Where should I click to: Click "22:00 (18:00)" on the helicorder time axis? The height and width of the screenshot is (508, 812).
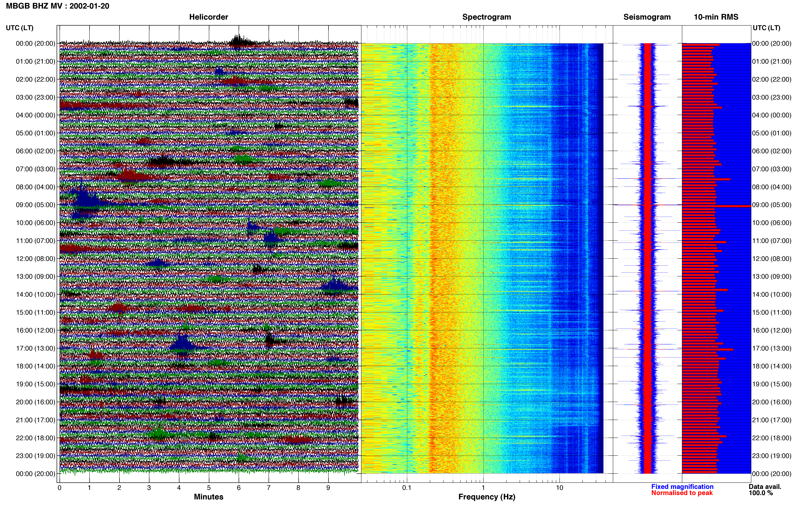click(x=36, y=438)
